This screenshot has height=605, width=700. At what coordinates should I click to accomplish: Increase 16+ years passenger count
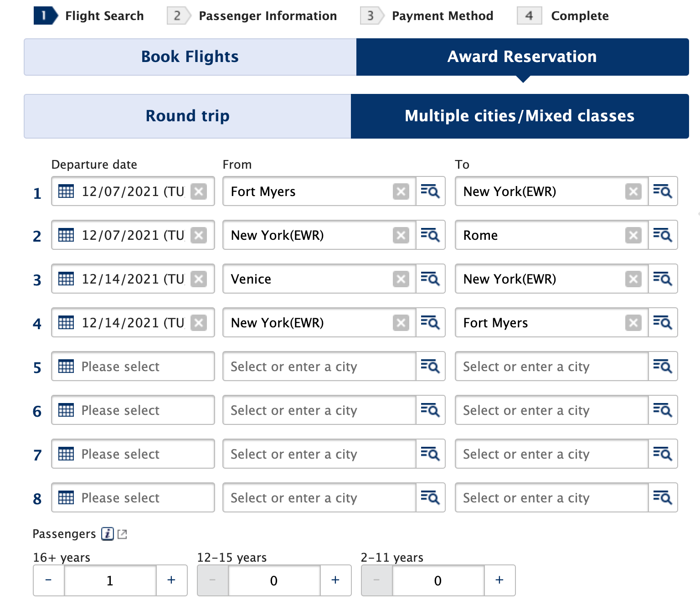[171, 580]
